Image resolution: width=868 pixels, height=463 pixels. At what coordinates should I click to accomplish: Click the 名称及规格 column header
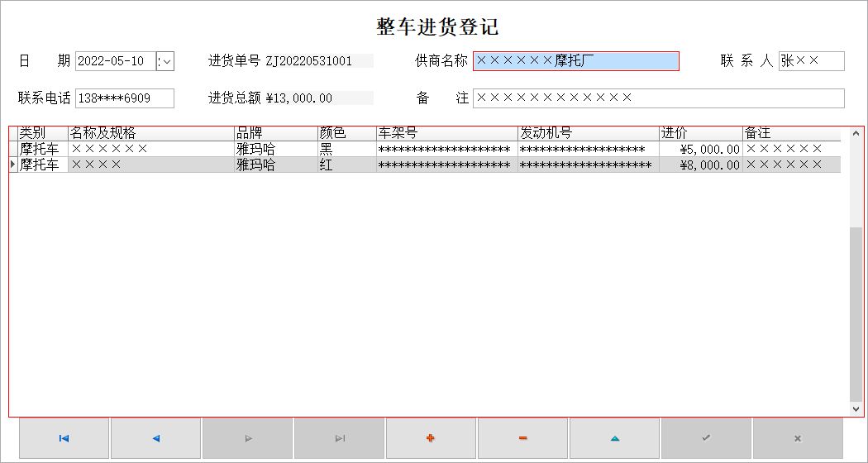[151, 133]
